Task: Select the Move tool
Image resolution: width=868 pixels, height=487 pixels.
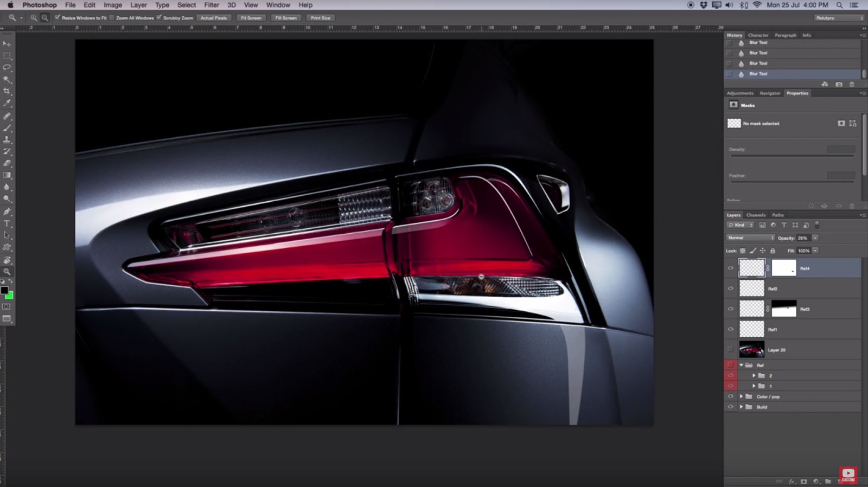Action: [7, 43]
